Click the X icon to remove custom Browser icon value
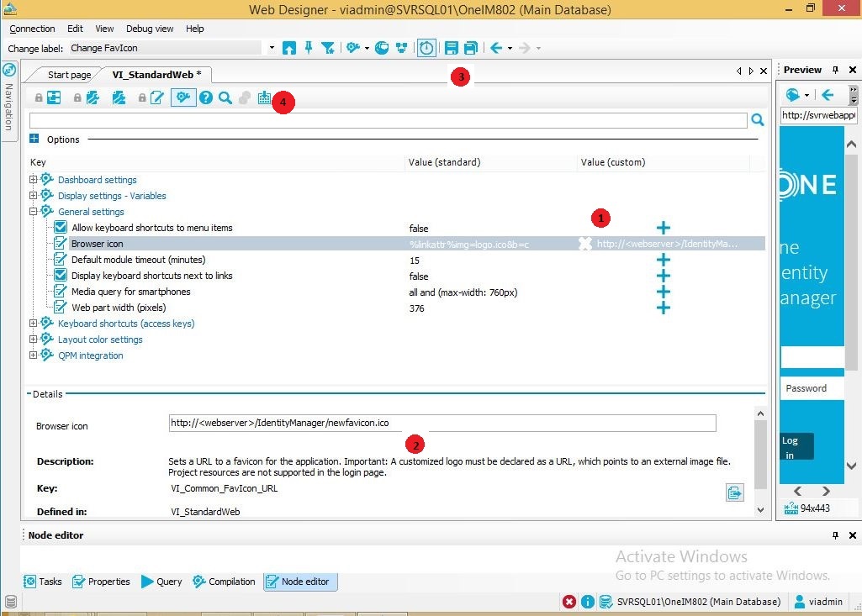 585,244
